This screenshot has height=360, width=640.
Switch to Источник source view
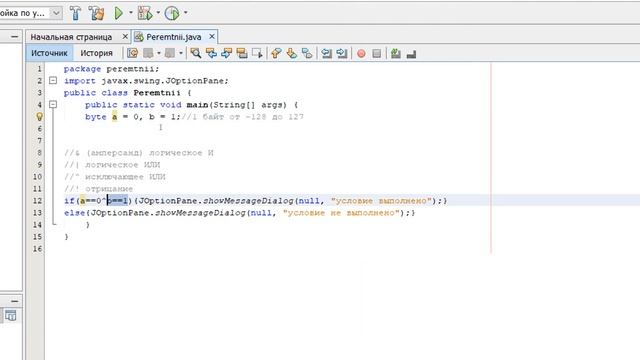tap(49, 53)
